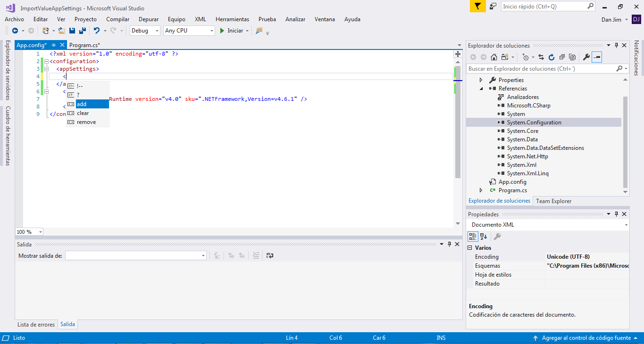Open the Herramientas menu
Image resolution: width=644 pixels, height=344 pixels.
click(x=232, y=19)
